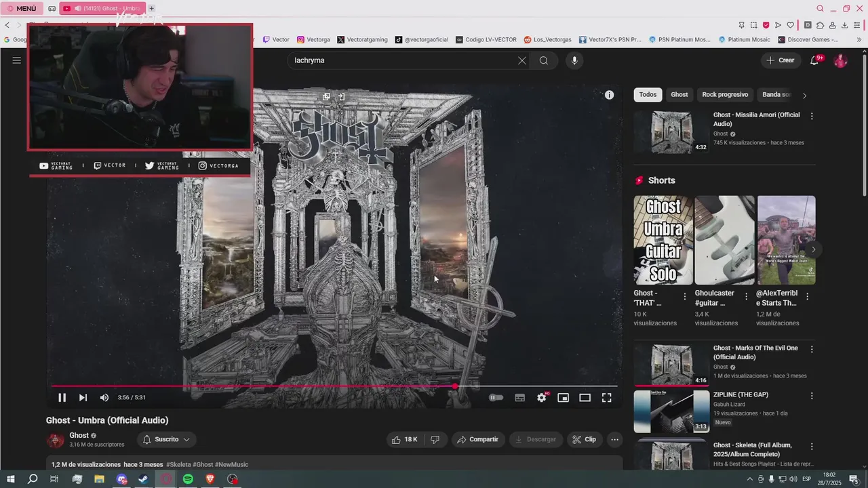
Task: Open browser downloads icon
Action: pos(844,25)
